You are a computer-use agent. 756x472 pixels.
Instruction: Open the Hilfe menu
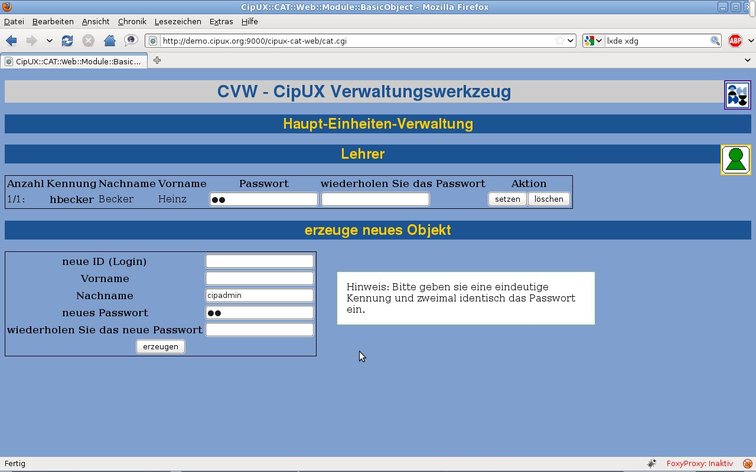[250, 22]
